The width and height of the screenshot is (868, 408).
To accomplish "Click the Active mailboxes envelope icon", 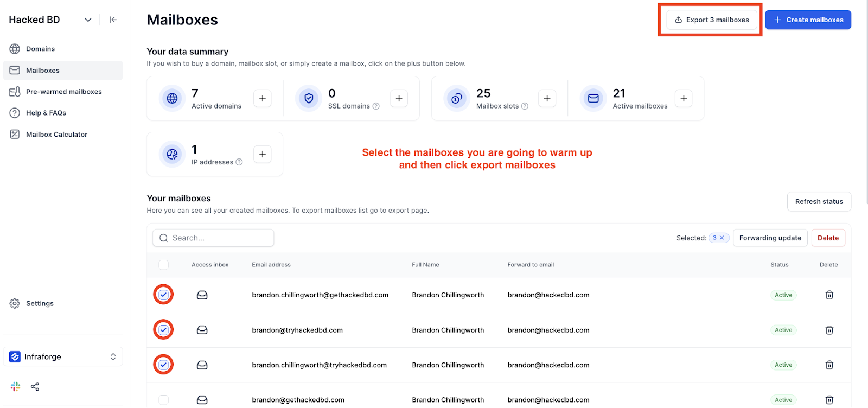I will (593, 98).
